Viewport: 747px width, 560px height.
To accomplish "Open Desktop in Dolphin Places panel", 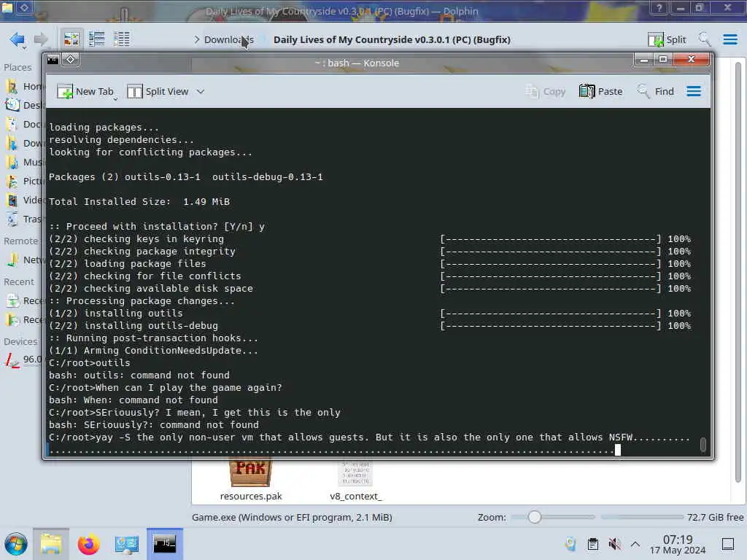I will [x=24, y=105].
